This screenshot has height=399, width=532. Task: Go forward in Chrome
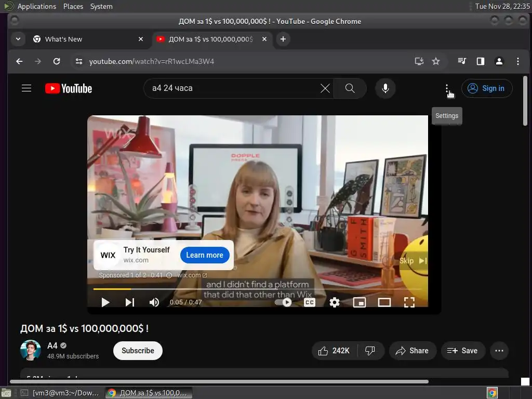(38, 61)
